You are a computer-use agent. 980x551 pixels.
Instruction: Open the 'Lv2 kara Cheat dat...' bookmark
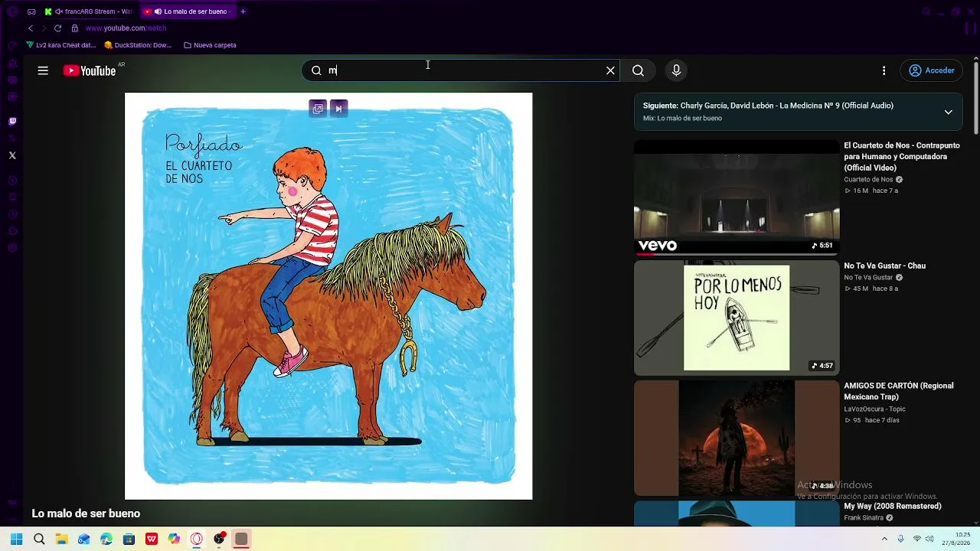click(x=61, y=45)
